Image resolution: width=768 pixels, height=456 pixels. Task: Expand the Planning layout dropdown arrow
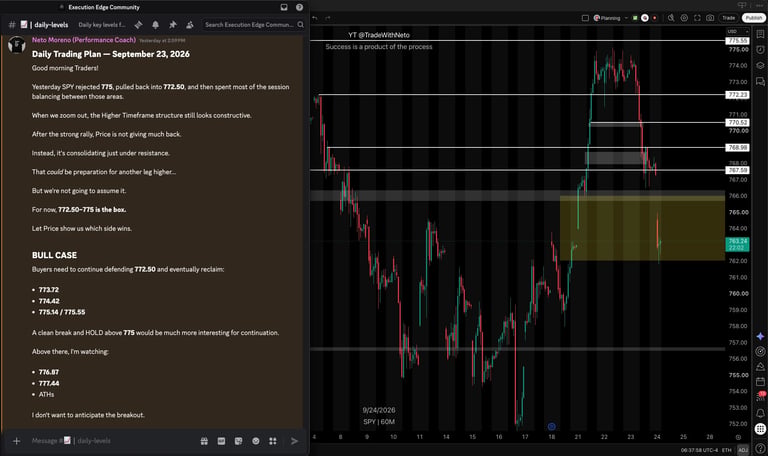tap(626, 18)
